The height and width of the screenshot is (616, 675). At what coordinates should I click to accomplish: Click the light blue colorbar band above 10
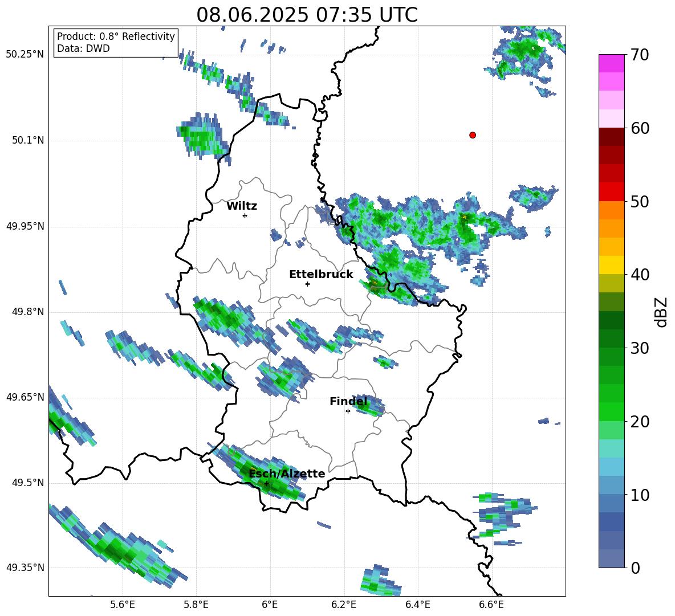[x=611, y=467]
